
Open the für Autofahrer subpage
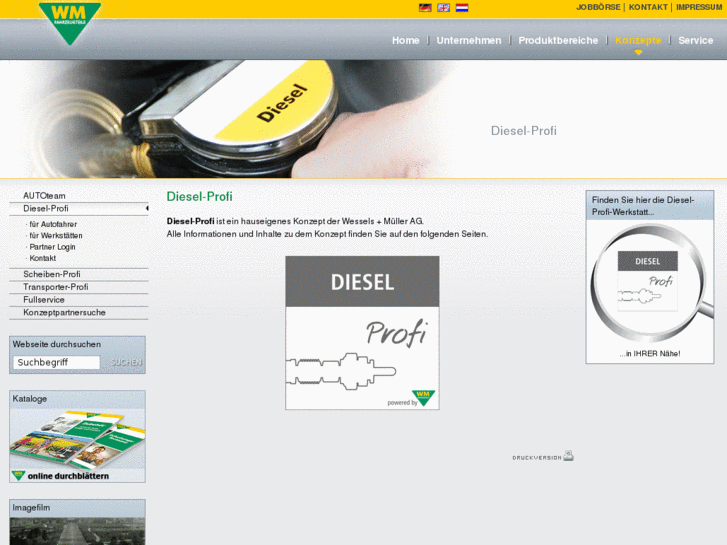53,224
